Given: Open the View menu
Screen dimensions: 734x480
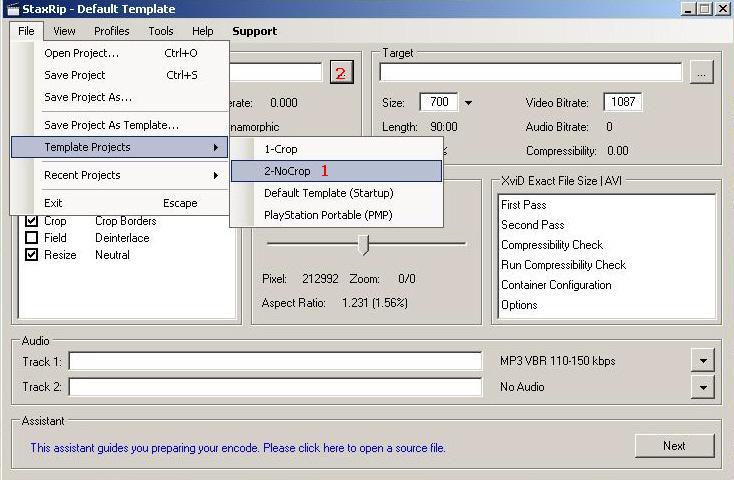Looking at the screenshot, I should (64, 31).
